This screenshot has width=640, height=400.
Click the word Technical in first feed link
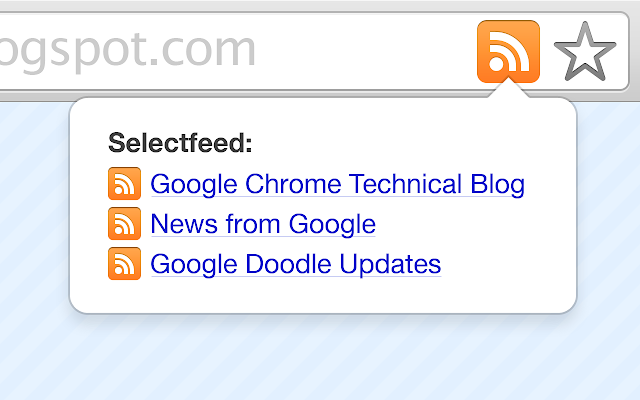(400, 185)
